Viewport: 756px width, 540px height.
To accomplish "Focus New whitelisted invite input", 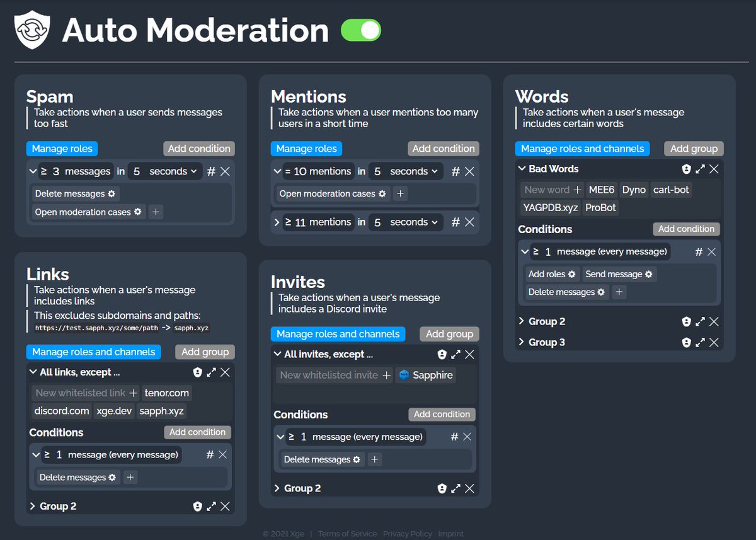I will click(x=329, y=375).
